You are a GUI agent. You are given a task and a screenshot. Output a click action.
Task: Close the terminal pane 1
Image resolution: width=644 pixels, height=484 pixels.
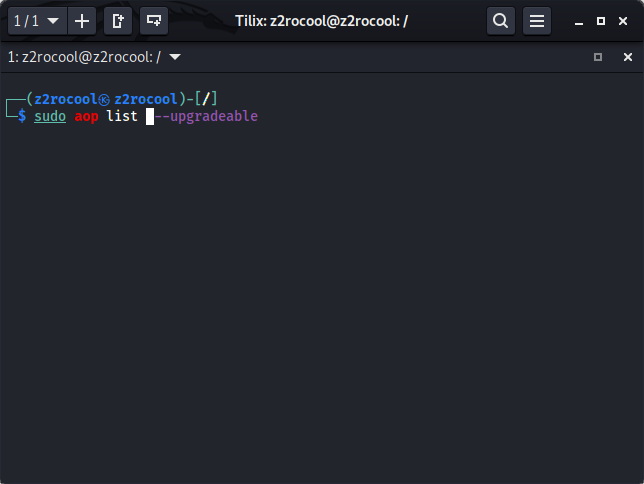click(628, 57)
